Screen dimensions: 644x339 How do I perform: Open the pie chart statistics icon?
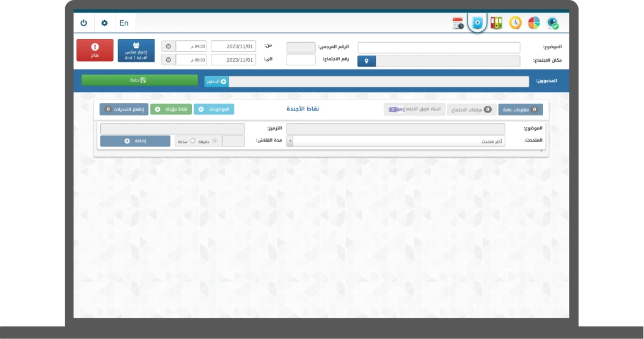pos(534,23)
